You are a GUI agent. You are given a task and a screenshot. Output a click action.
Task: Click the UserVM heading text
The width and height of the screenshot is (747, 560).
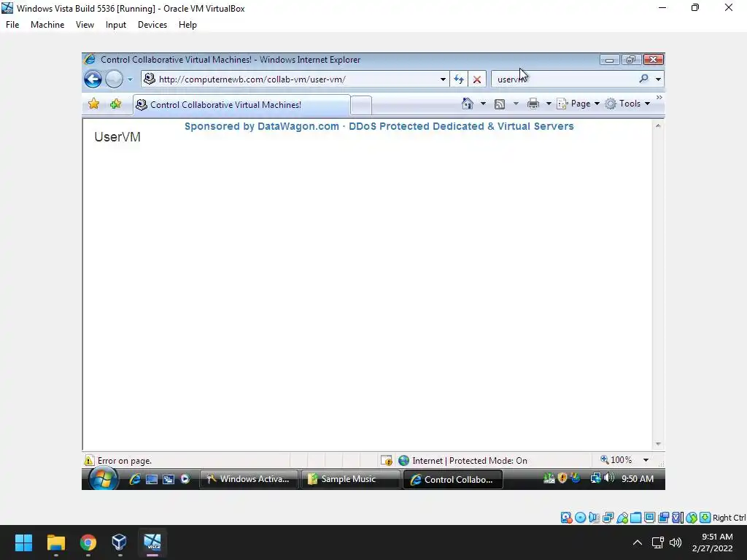[117, 137]
